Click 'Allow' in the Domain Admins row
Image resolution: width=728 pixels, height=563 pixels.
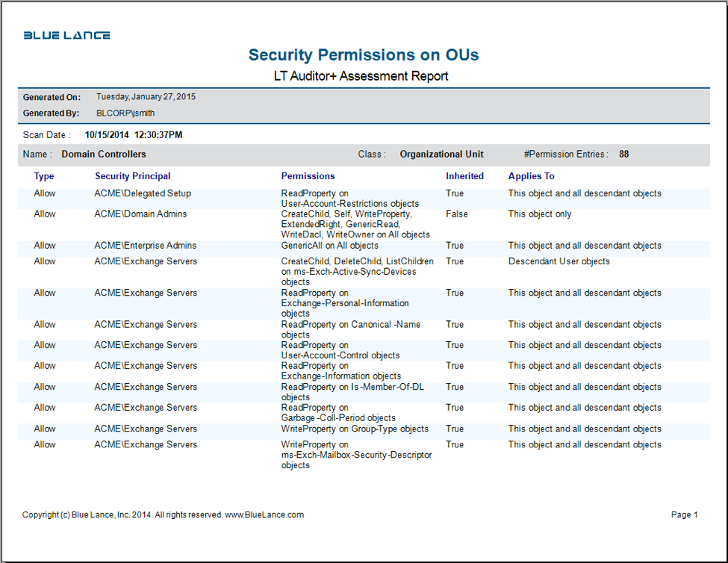click(x=45, y=214)
